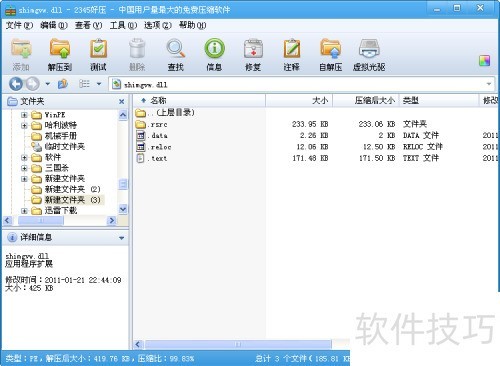Open the 选项(Z) menu
The image size is (500, 366).
pos(157,25)
